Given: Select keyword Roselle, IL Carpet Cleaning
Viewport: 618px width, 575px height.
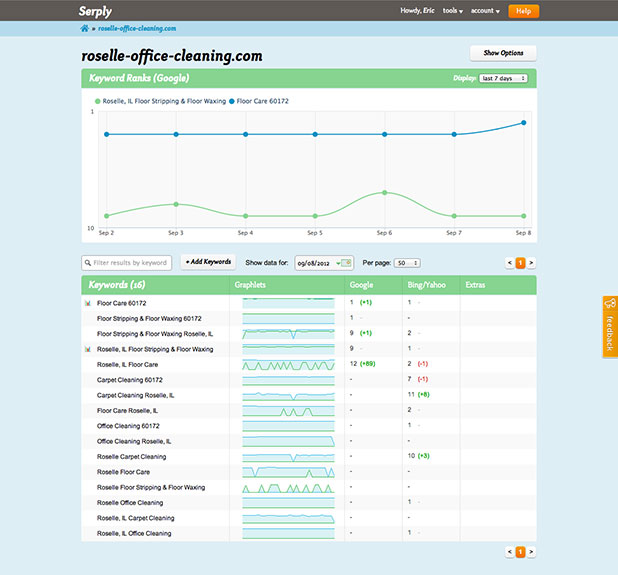Looking at the screenshot, I should click(136, 518).
